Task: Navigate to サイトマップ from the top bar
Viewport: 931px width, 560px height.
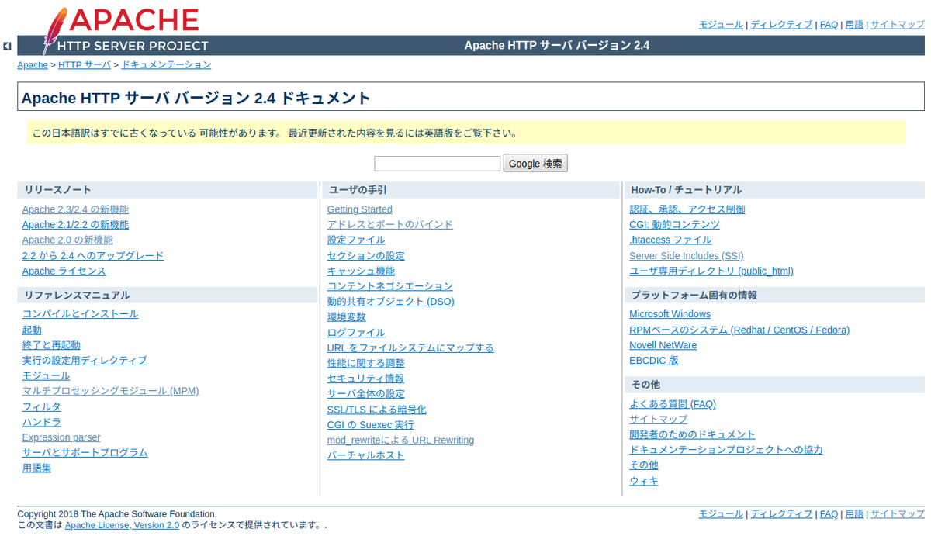Action: 897,24
